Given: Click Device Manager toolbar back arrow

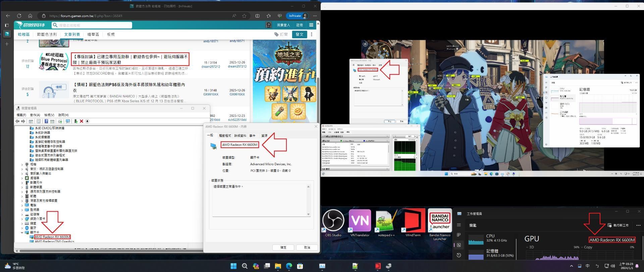Looking at the screenshot, I should click(x=17, y=121).
